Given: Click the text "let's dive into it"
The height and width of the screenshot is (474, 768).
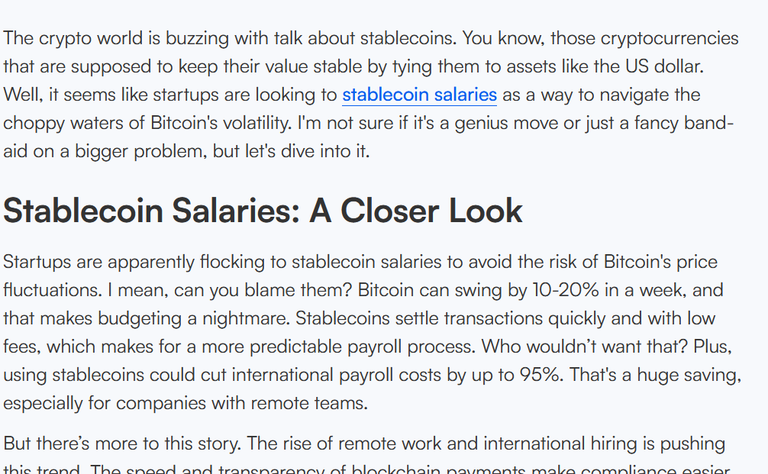Looking at the screenshot, I should point(307,151).
